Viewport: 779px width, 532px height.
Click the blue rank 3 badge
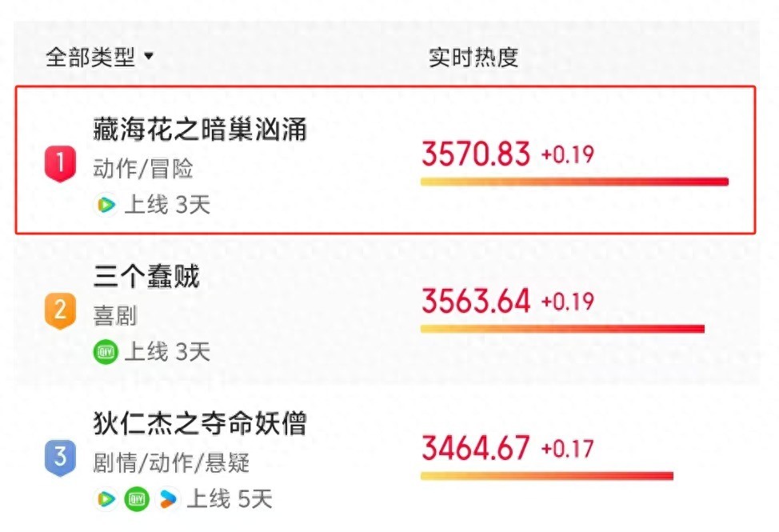coord(60,458)
